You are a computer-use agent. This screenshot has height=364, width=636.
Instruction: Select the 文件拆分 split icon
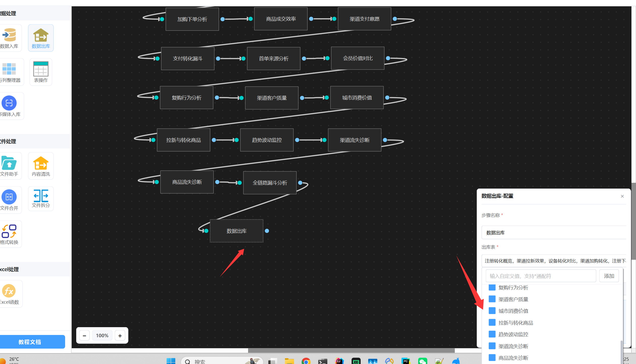click(41, 196)
